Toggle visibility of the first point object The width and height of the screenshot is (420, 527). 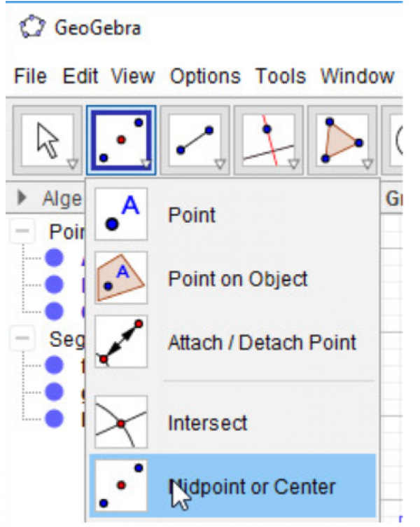(55, 259)
